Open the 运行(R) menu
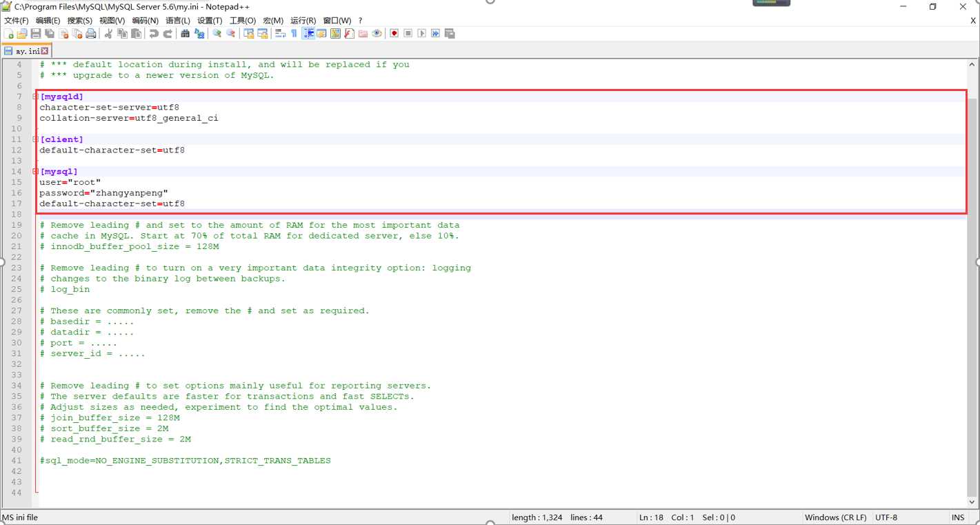980x525 pixels. pos(303,21)
